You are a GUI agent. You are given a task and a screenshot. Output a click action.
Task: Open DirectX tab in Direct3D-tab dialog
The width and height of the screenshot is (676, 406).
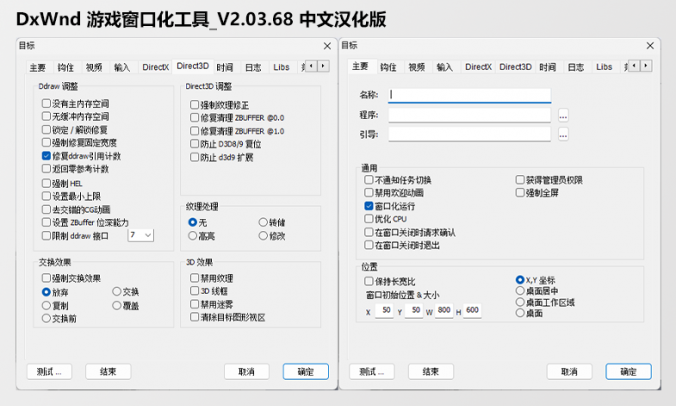click(x=156, y=67)
